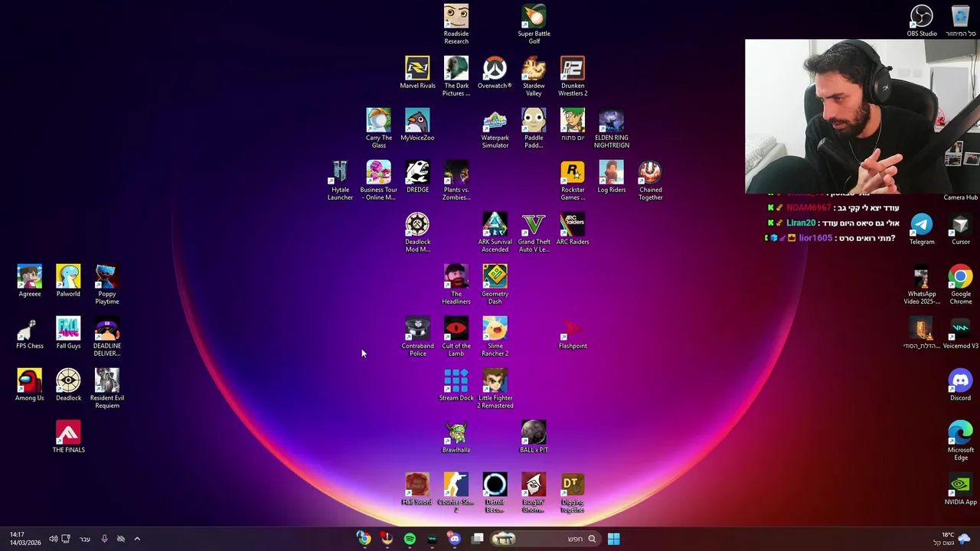980x551 pixels.
Task: Click the MyVoiceZoo penguin icon
Action: (417, 125)
